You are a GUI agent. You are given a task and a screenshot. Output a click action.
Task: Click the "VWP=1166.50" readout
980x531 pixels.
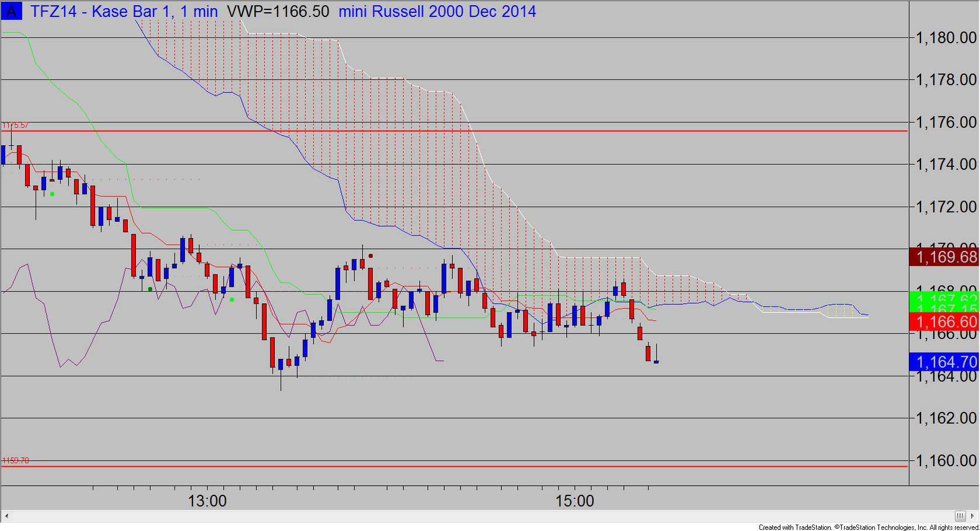tap(278, 11)
